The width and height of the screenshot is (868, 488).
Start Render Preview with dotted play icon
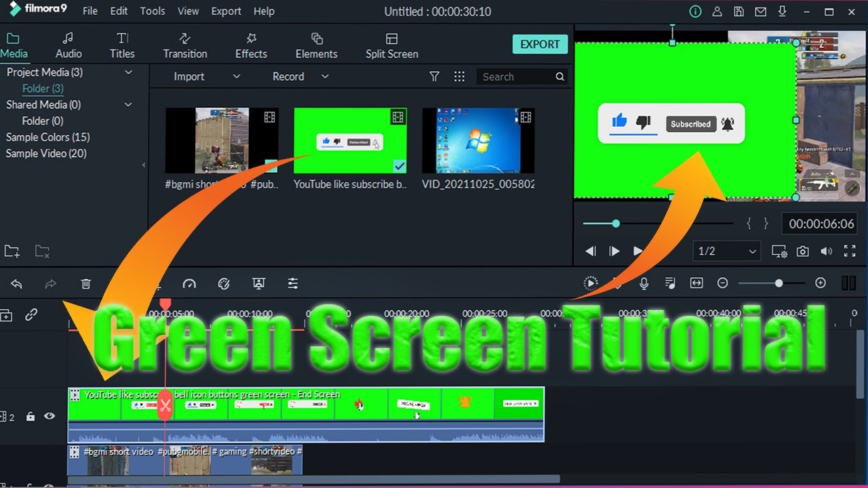[x=591, y=283]
